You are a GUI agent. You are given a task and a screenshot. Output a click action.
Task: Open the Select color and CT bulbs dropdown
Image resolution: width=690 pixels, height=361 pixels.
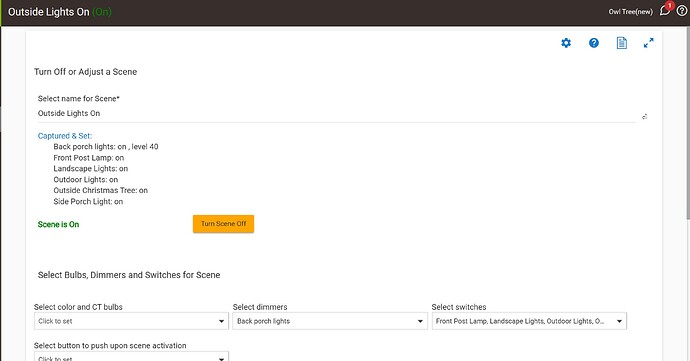[131, 321]
